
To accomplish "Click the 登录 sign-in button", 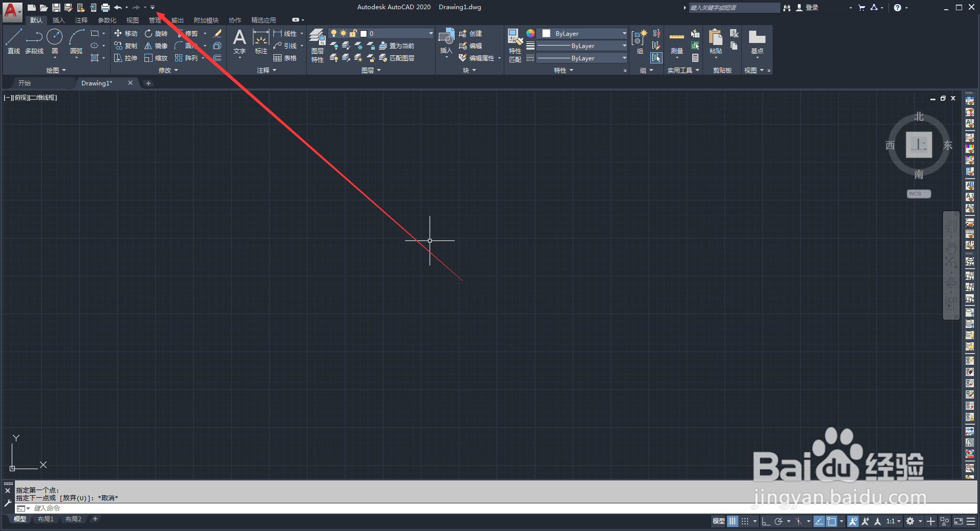I will tap(807, 8).
